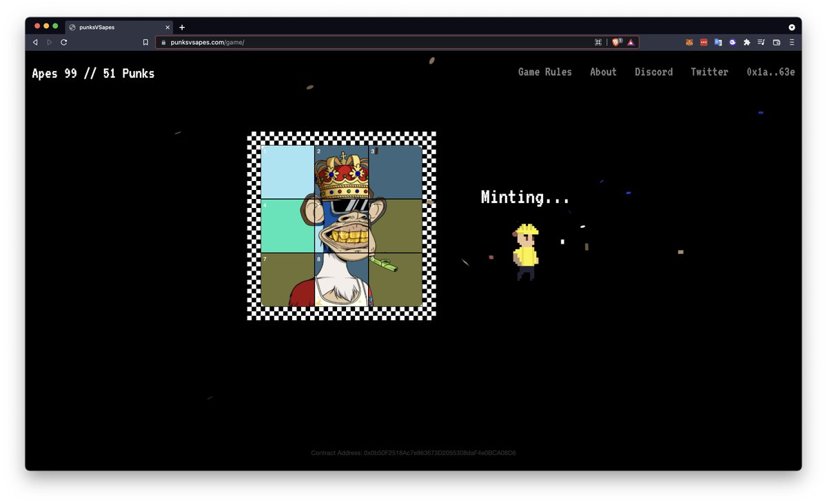The width and height of the screenshot is (827, 504).
Task: Open the MetaMask fox extension
Action: click(689, 42)
